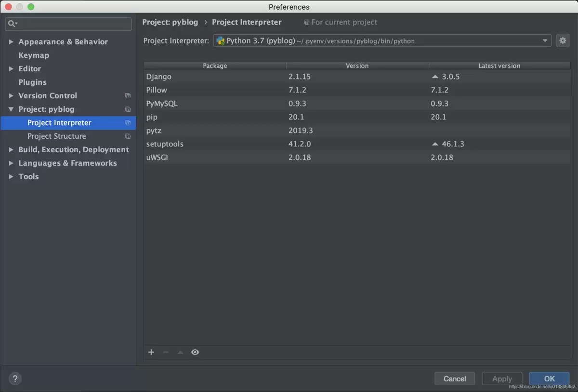Expand the Tools section arrow

pos(11,177)
